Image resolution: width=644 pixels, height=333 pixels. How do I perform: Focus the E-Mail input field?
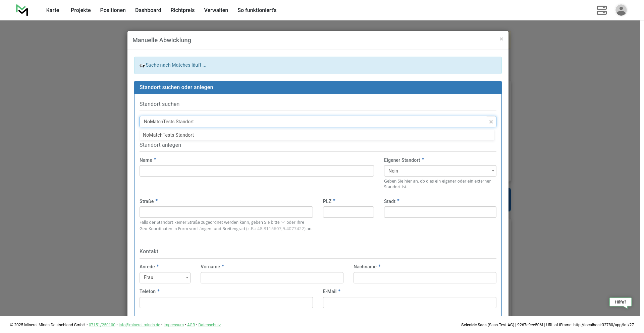(x=409, y=303)
